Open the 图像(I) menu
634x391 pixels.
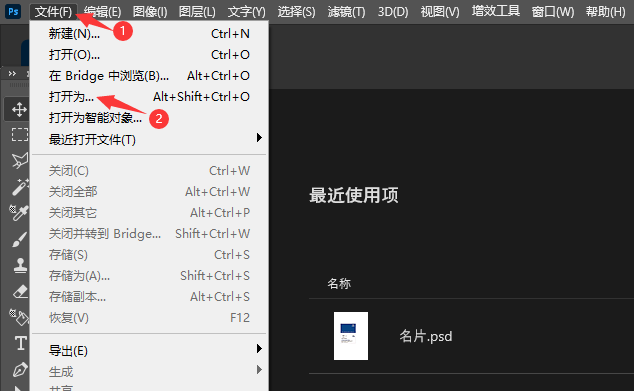150,12
